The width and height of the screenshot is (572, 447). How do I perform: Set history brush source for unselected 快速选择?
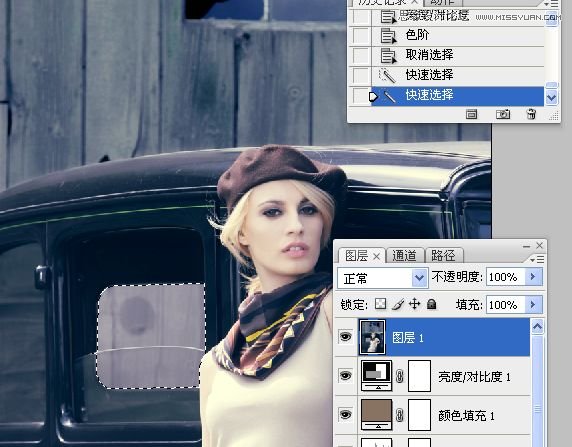click(361, 76)
